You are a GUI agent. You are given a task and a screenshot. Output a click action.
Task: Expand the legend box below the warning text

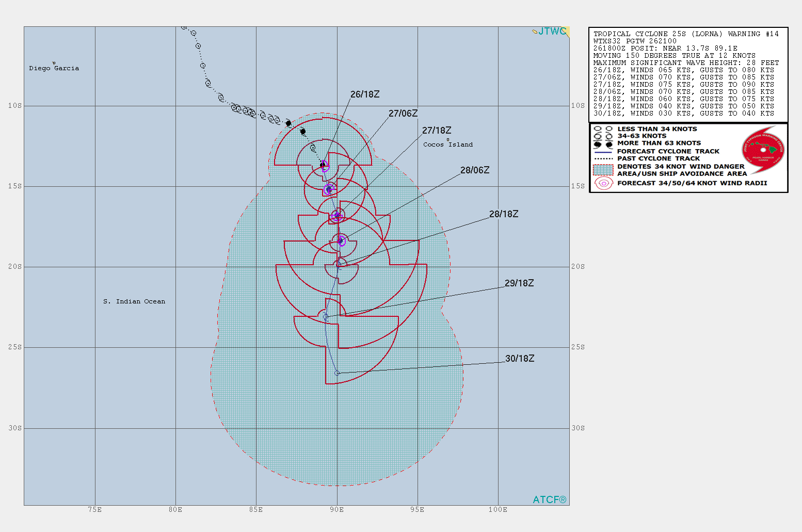[688, 157]
